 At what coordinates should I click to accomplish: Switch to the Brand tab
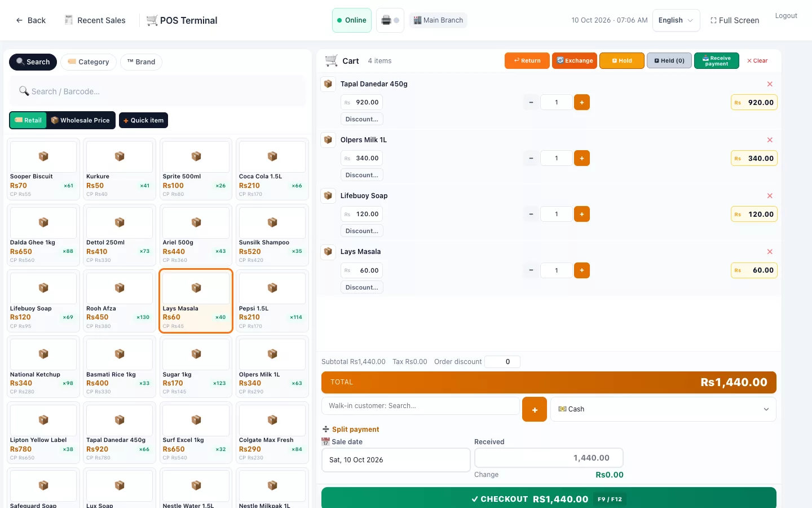(141, 62)
